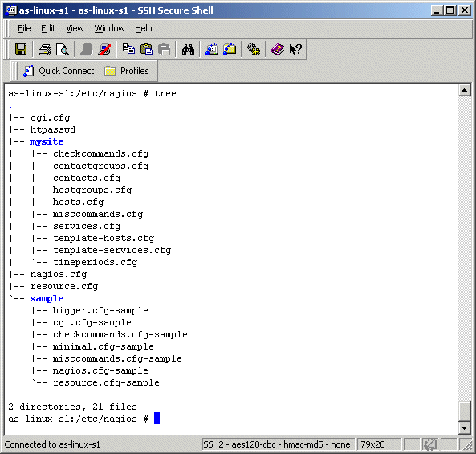The width and height of the screenshot is (476, 454).
Task: Minimize the SSH Secure Shell window
Action: pos(437,10)
